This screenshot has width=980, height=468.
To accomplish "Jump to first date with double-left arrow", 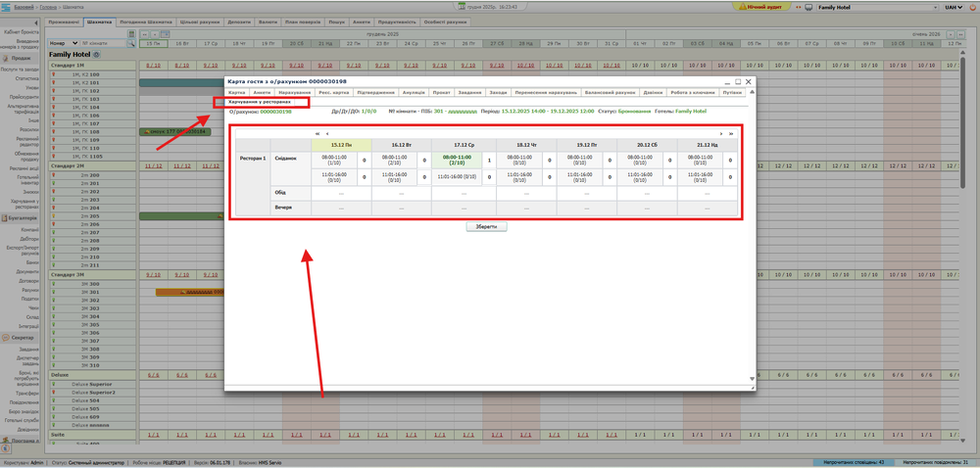I will 317,133.
